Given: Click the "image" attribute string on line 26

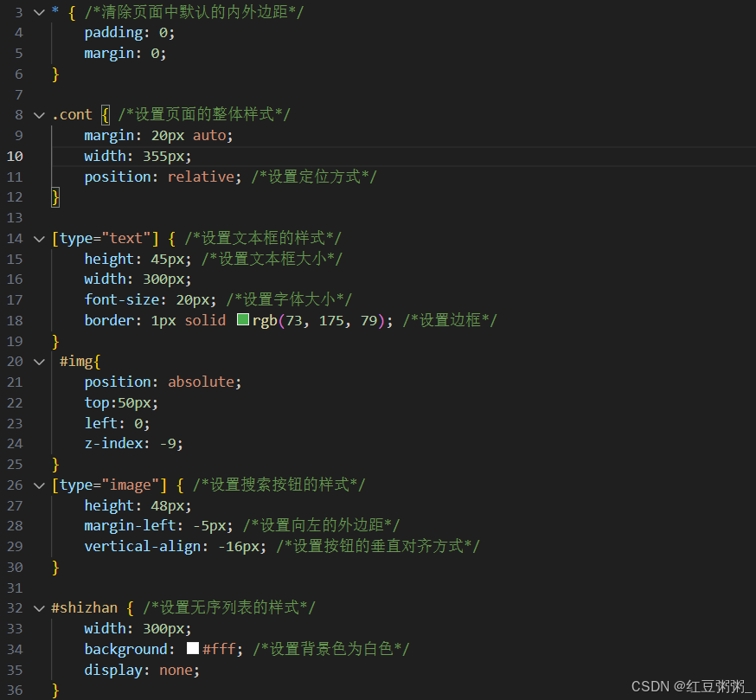Looking at the screenshot, I should pos(131,485).
